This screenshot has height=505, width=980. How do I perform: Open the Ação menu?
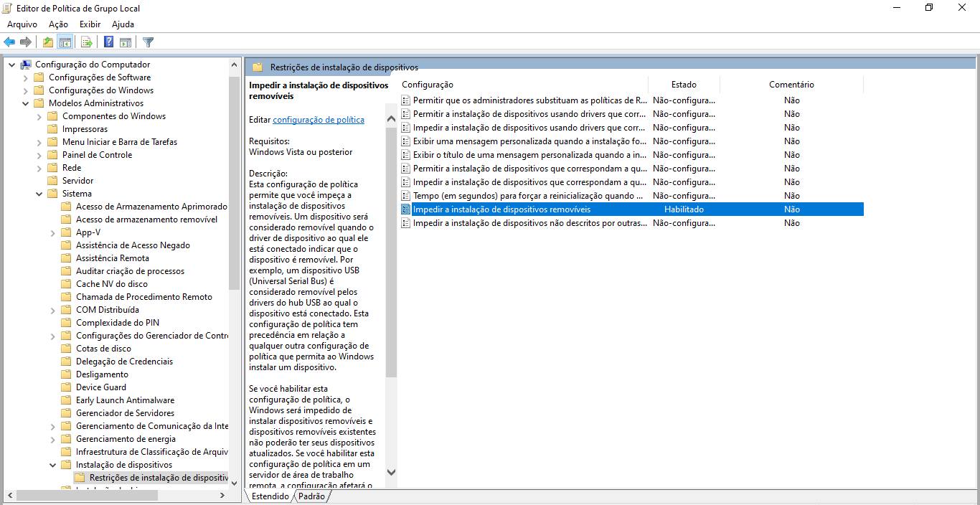pyautogui.click(x=58, y=24)
